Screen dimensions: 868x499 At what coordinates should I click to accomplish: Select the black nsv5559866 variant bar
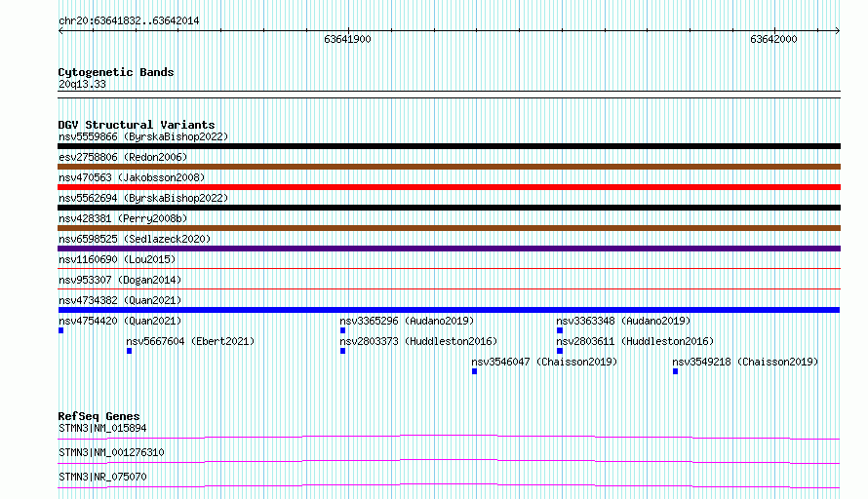click(449, 146)
